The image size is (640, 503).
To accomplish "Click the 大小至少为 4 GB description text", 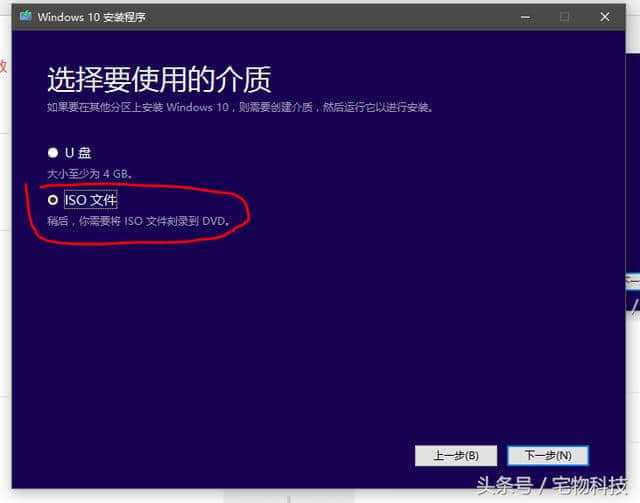I will pyautogui.click(x=90, y=174).
